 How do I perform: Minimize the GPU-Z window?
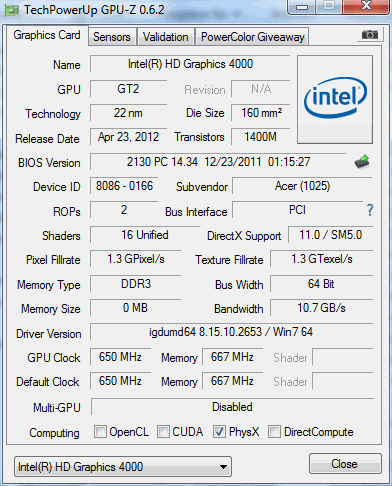pyautogui.click(x=302, y=6)
